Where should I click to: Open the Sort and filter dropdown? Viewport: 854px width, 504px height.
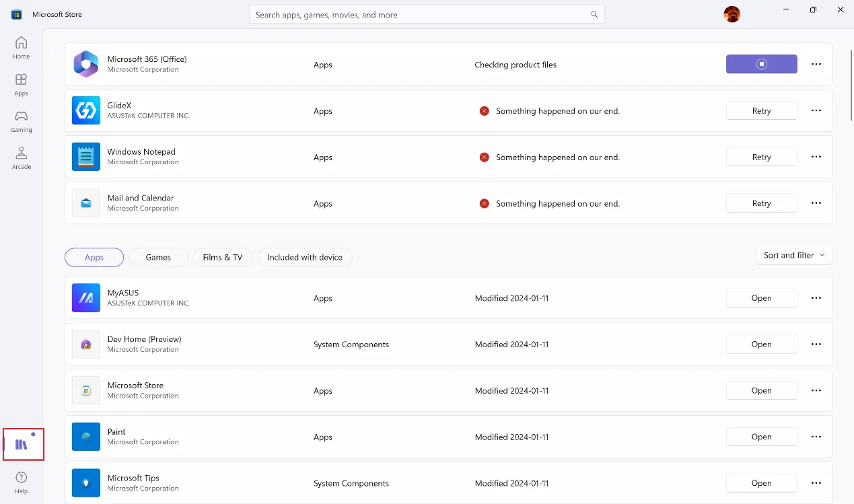pos(794,255)
